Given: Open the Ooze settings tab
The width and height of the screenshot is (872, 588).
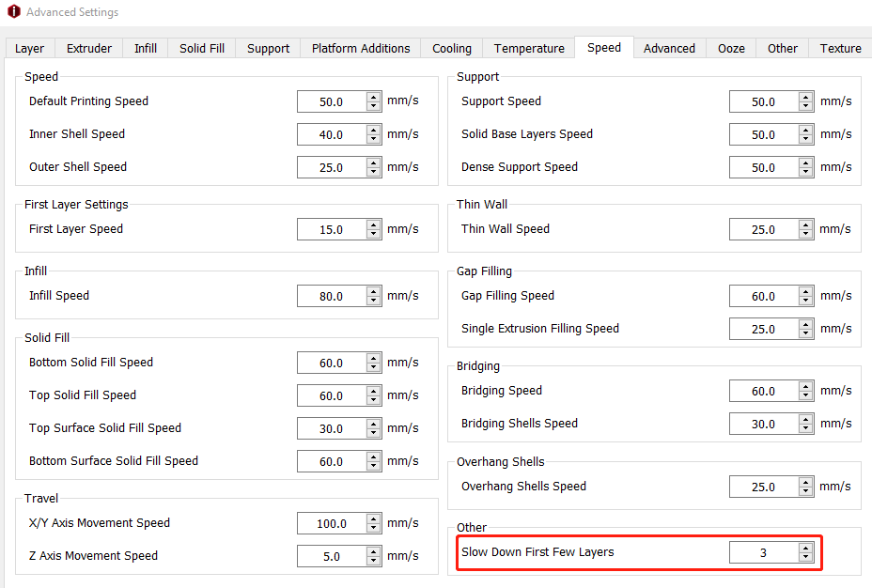Looking at the screenshot, I should click(730, 48).
